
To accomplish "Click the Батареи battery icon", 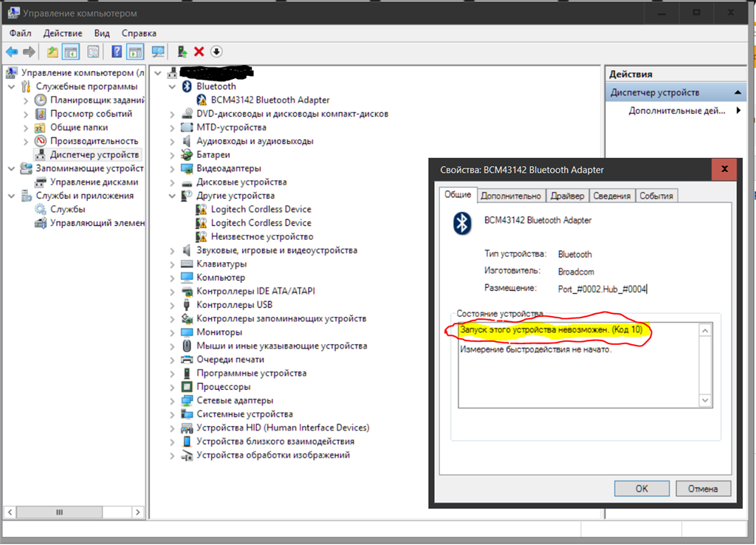I will pyautogui.click(x=187, y=155).
